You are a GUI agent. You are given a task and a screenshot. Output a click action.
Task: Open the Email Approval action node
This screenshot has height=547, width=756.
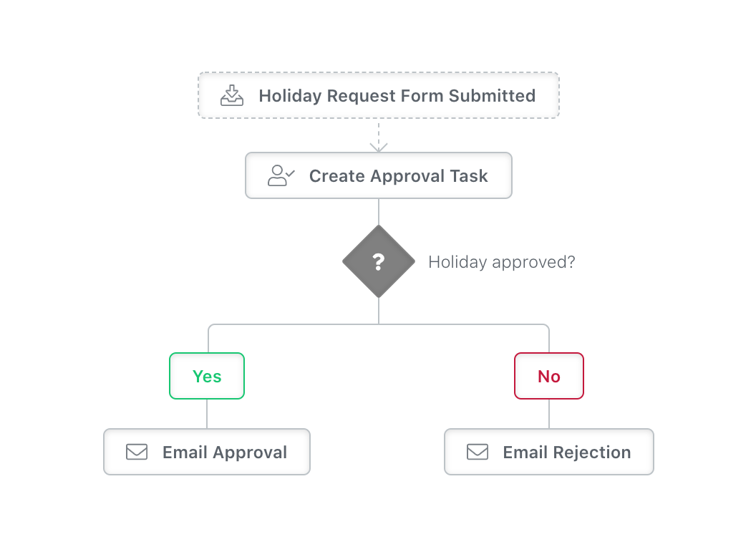tap(207, 452)
